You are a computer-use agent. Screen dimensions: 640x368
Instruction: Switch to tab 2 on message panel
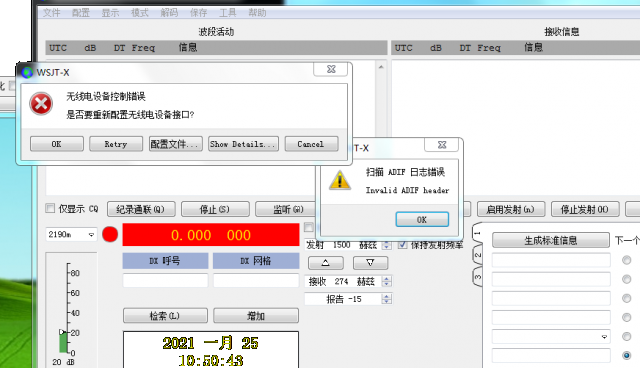478,256
